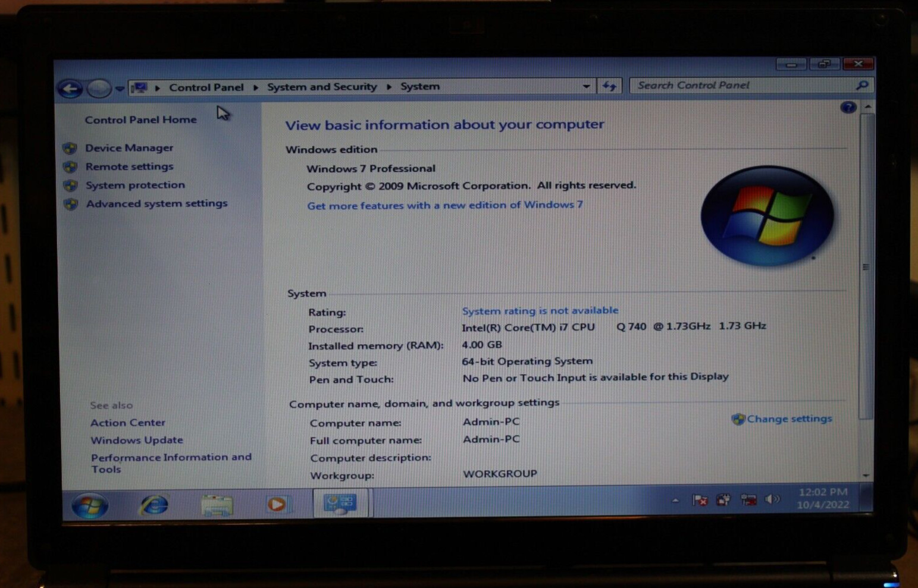Open Device Manager link
This screenshot has width=918, height=588.
point(129,148)
